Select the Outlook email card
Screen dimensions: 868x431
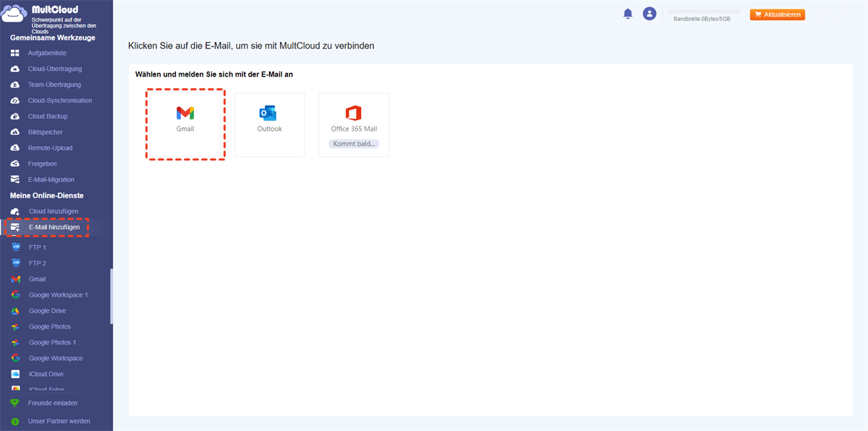click(270, 124)
